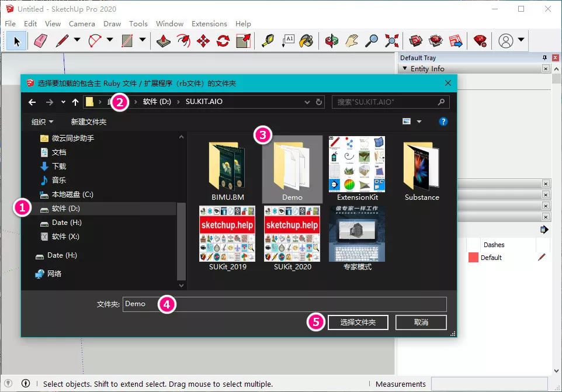The image size is (562, 392).
Task: Choose the Paint Bucket tool
Action: tap(307, 41)
